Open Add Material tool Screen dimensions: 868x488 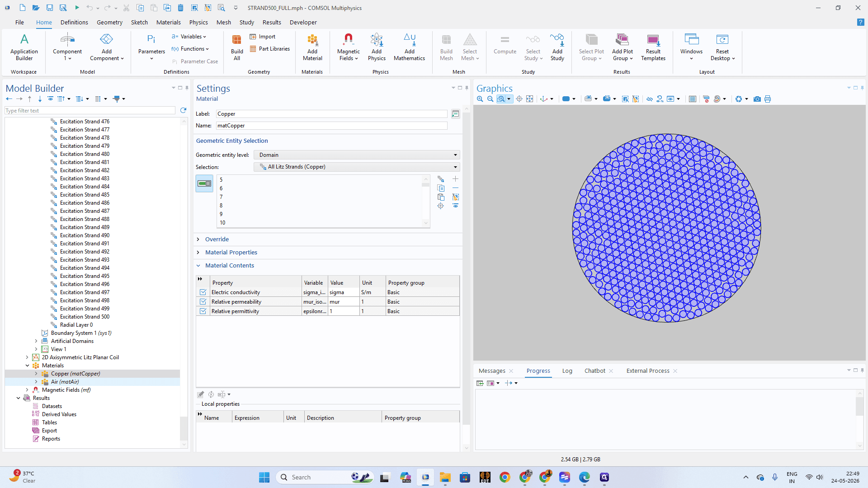[312, 47]
